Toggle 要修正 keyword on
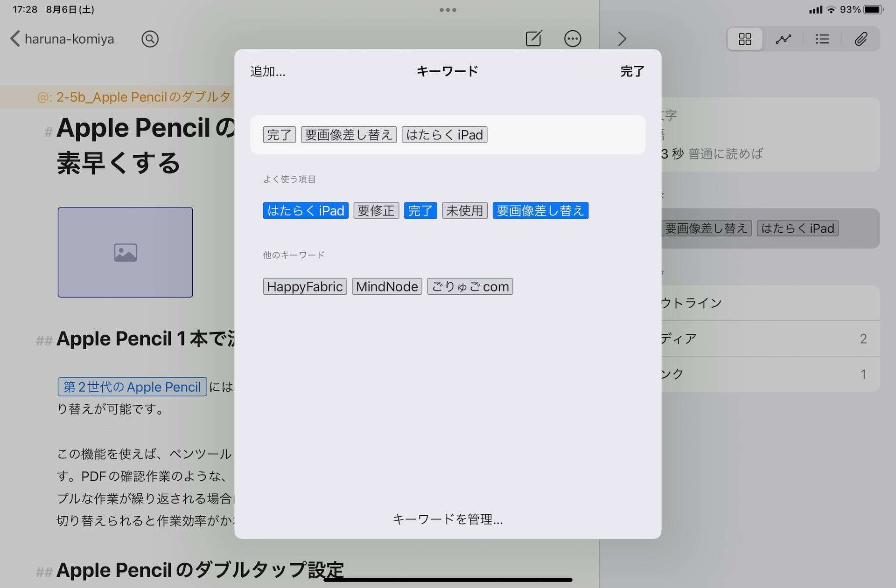The image size is (896, 588). coord(376,211)
